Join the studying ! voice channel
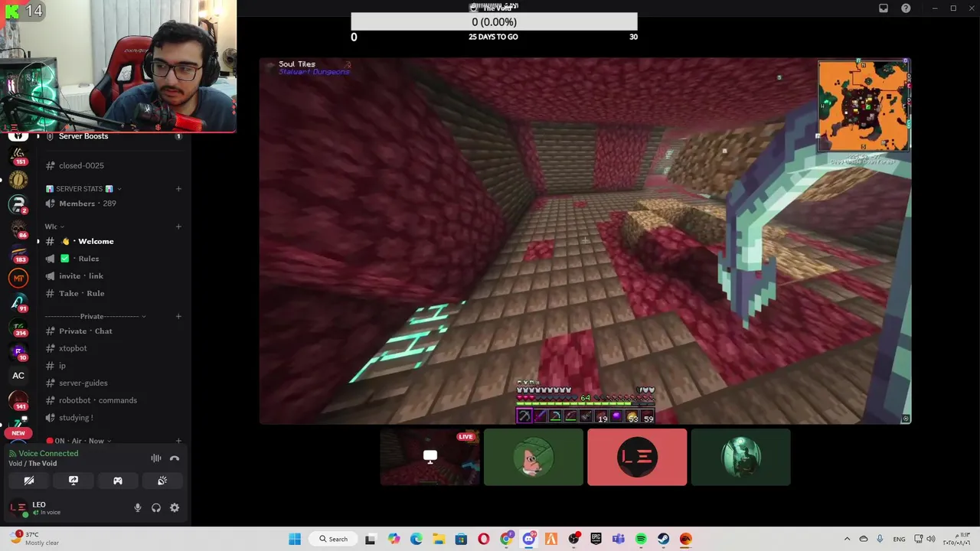Viewport: 980px width, 551px height. [113, 418]
